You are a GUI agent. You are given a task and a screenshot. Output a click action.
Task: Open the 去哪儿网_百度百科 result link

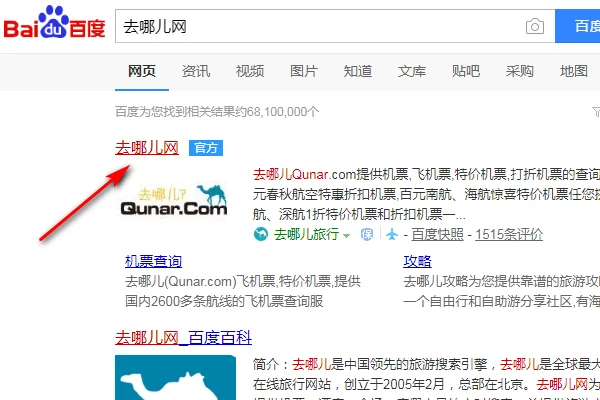click(x=183, y=338)
